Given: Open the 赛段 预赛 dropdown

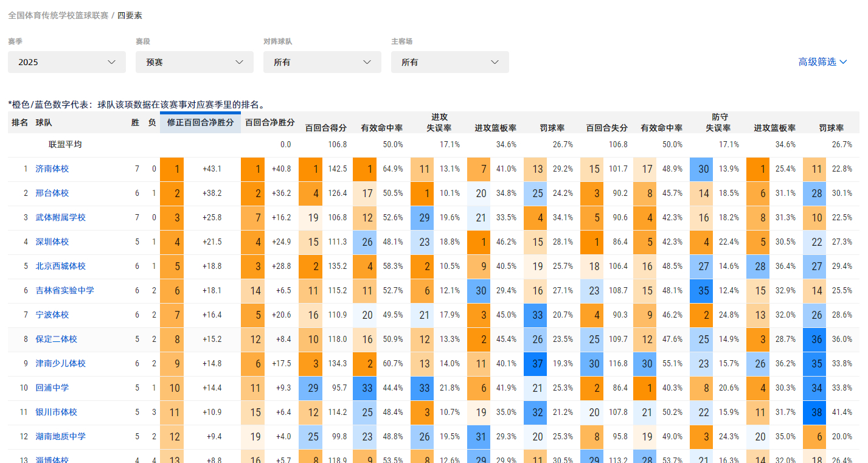Looking at the screenshot, I should point(195,62).
